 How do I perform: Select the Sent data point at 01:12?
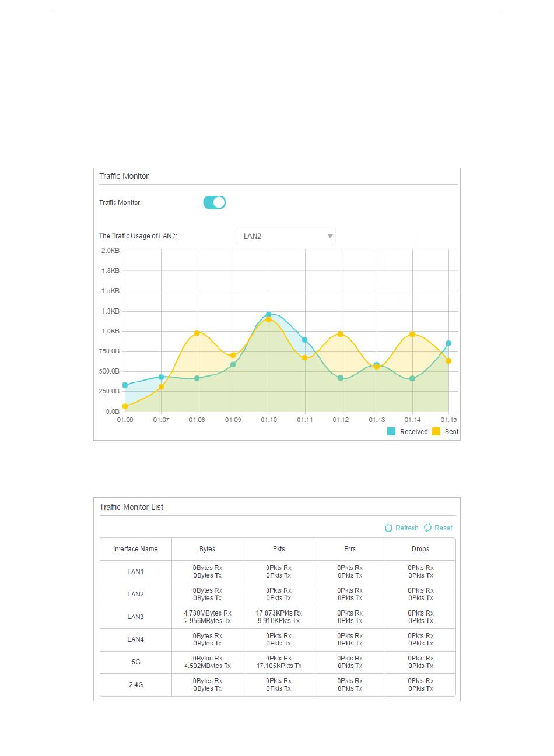pos(341,334)
